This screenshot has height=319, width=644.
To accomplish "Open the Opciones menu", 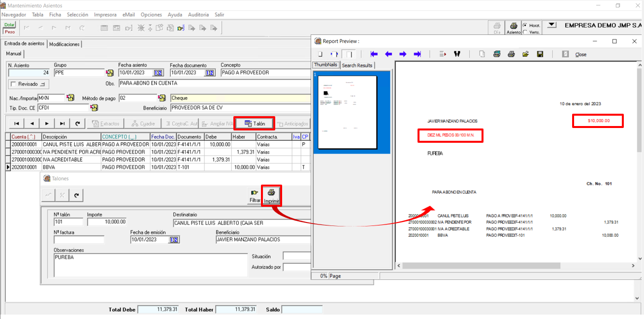I will click(152, 15).
